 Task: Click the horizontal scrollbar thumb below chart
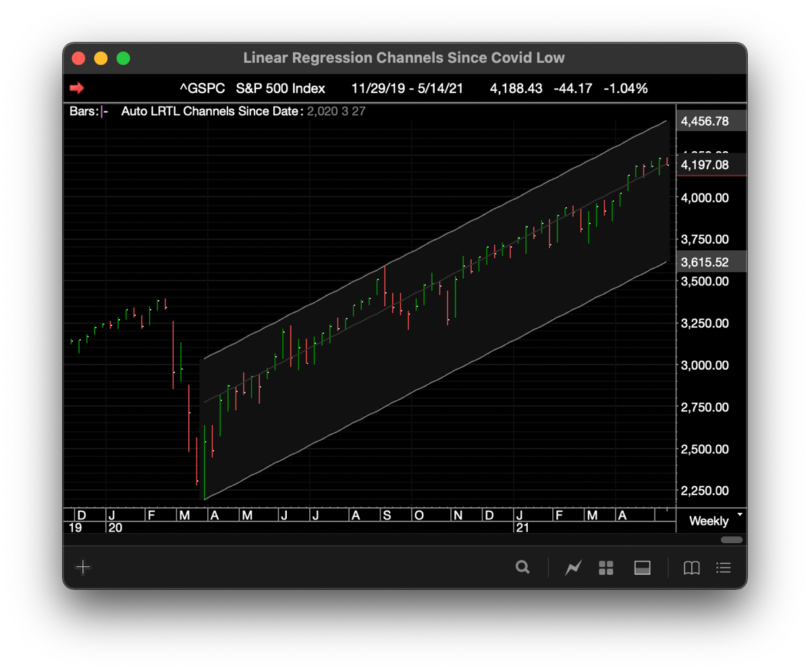(x=732, y=540)
